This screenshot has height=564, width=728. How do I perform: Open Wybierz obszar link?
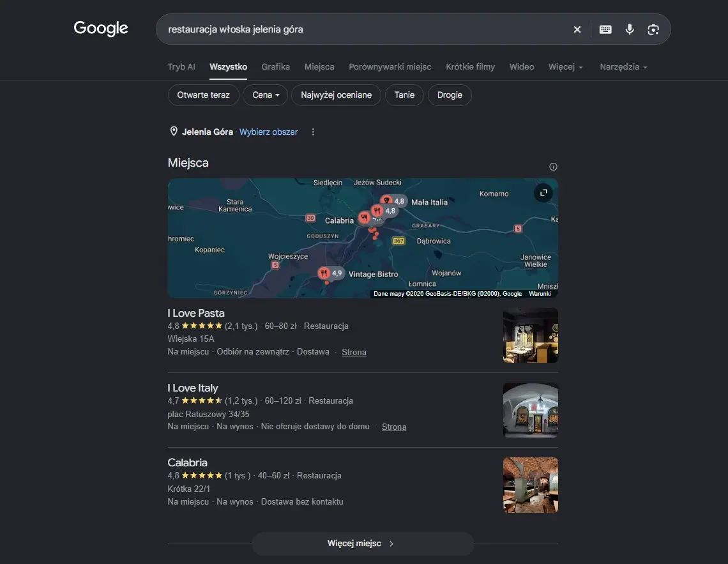tap(268, 132)
